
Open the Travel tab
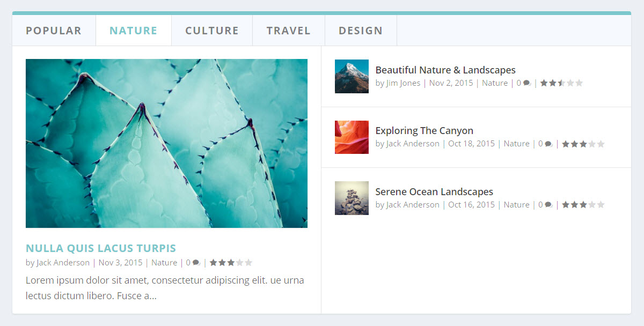tap(289, 31)
